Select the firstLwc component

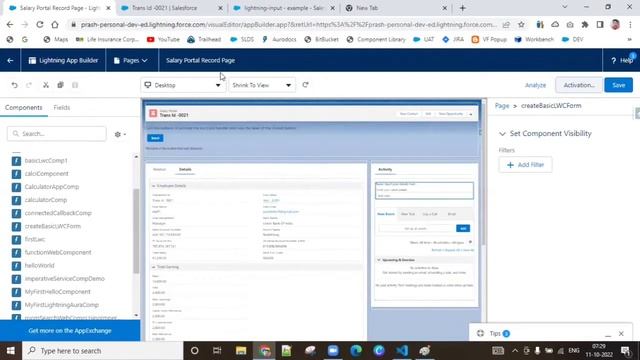[35, 239]
